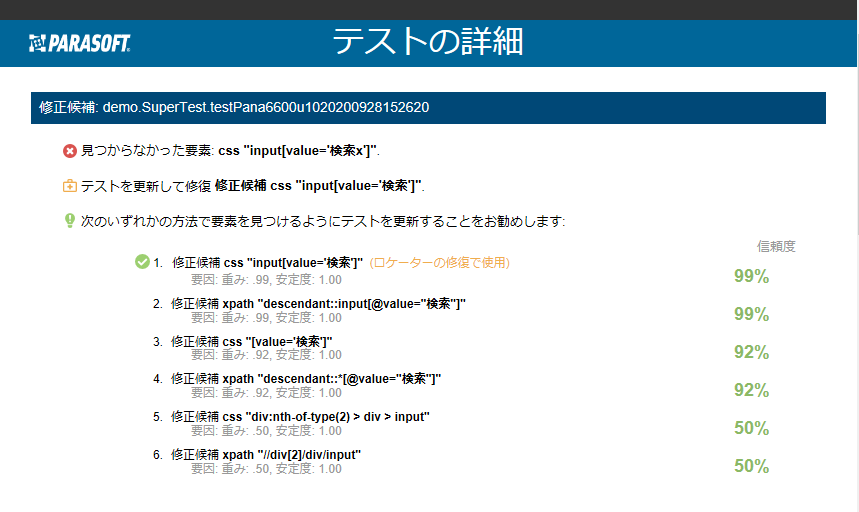Image resolution: width=859 pixels, height=512 pixels.
Task: Click the repair line テストを更新して修復 修正候補 css "input[value='検索']"
Action: click(253, 186)
